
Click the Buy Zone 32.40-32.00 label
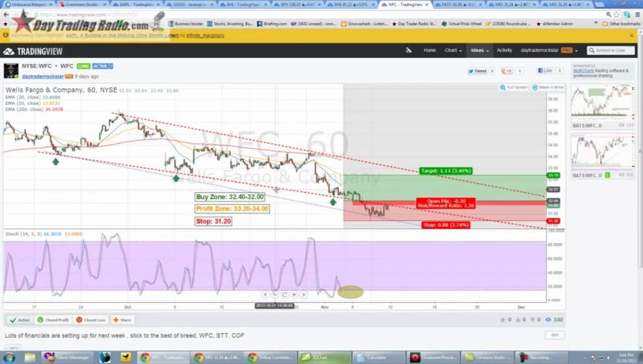(230, 197)
